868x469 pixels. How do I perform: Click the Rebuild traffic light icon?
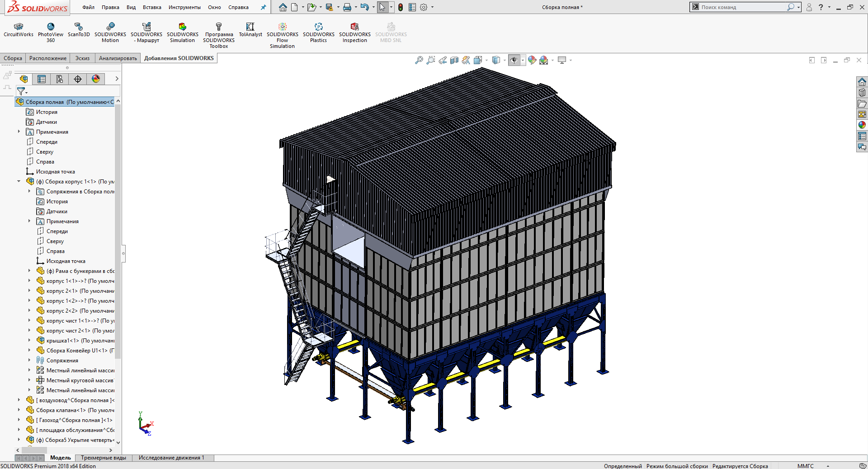[x=401, y=7]
